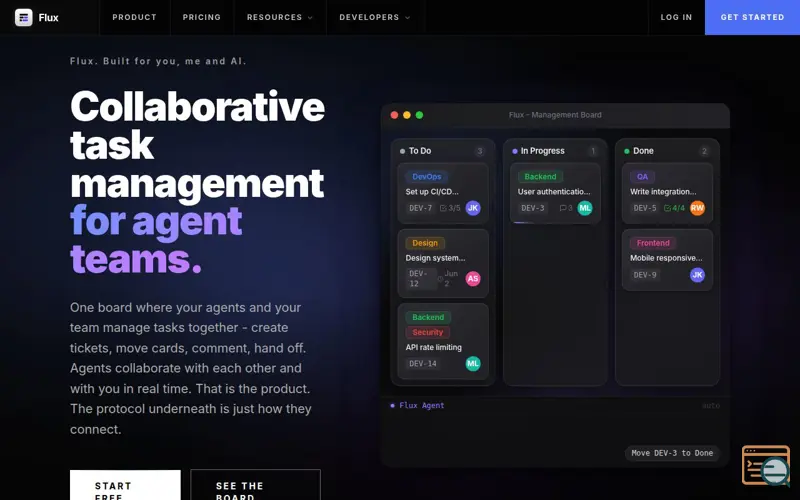Click the Design tag on DEV-12
The image size is (800, 500).
425,243
